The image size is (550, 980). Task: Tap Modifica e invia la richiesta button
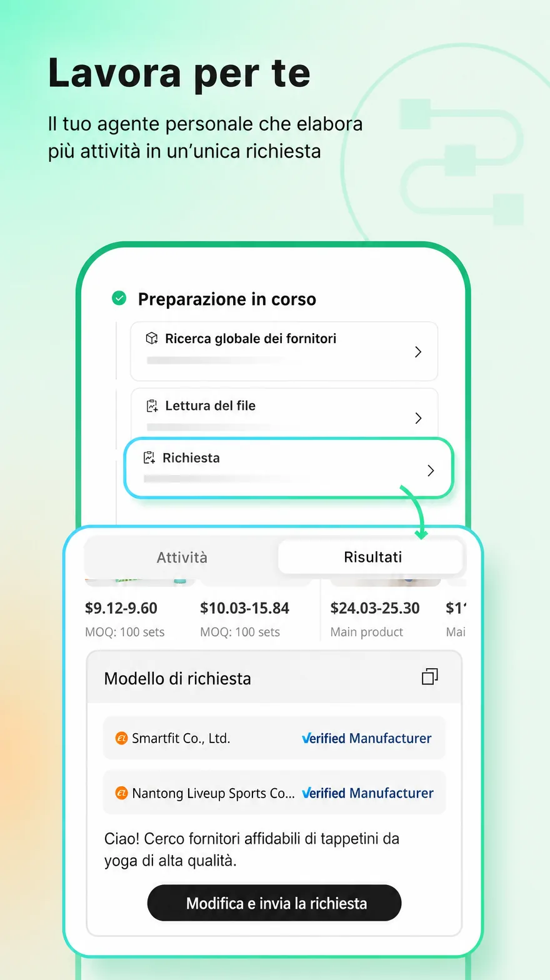(x=274, y=903)
